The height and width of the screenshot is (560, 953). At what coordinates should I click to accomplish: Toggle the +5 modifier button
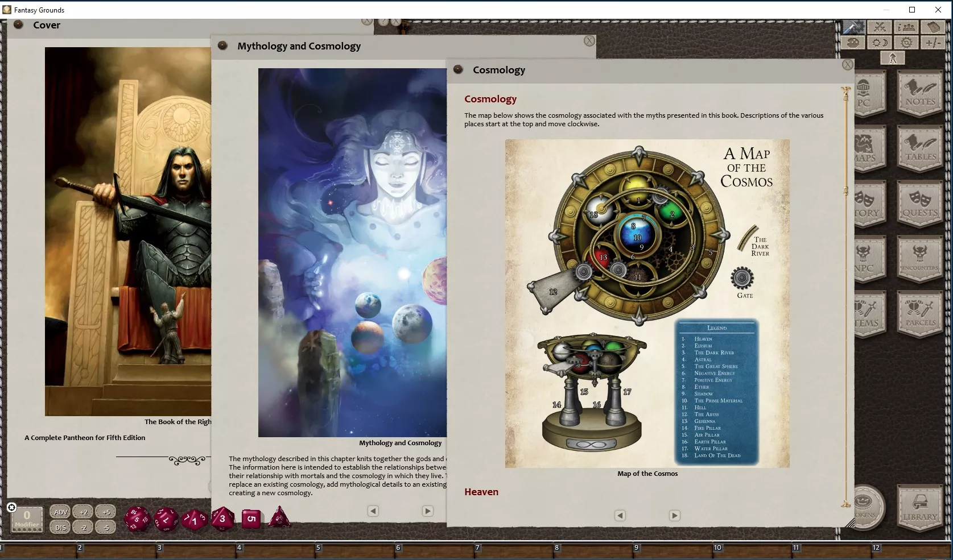pos(106,512)
